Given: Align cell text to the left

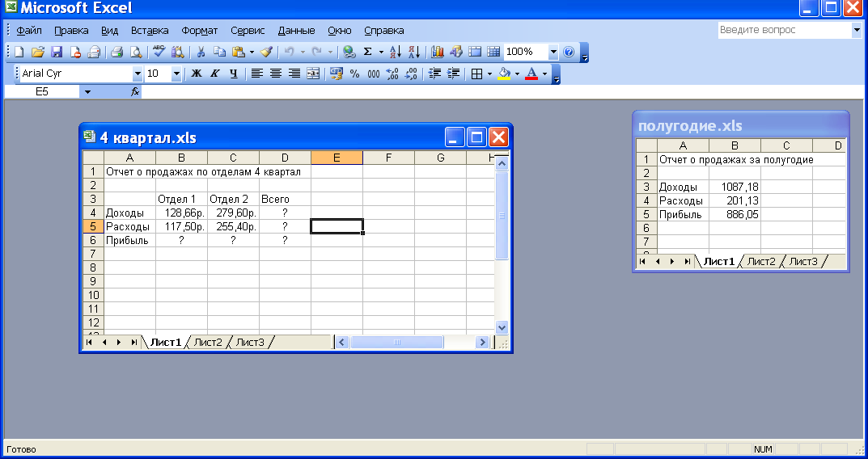Looking at the screenshot, I should pos(257,74).
